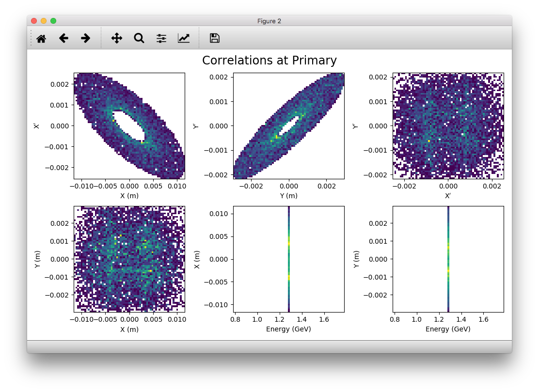This screenshot has width=539, height=392.
Task: Click the X (m) y-axis label of bottom middle plot
Action: [x=197, y=259]
